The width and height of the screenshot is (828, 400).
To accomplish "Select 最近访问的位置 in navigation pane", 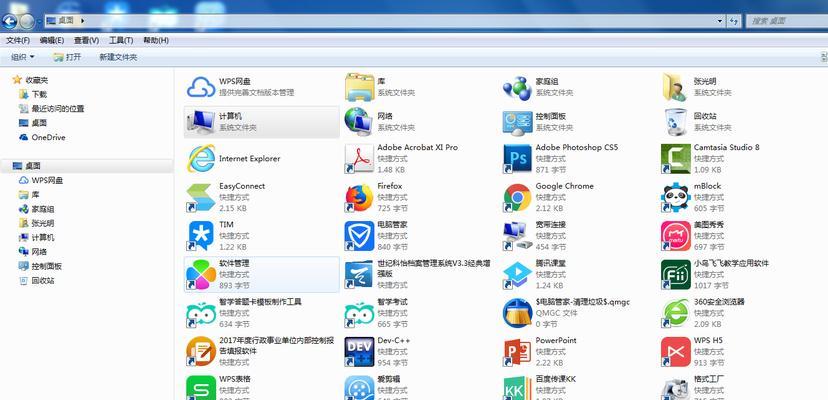I will click(58, 109).
